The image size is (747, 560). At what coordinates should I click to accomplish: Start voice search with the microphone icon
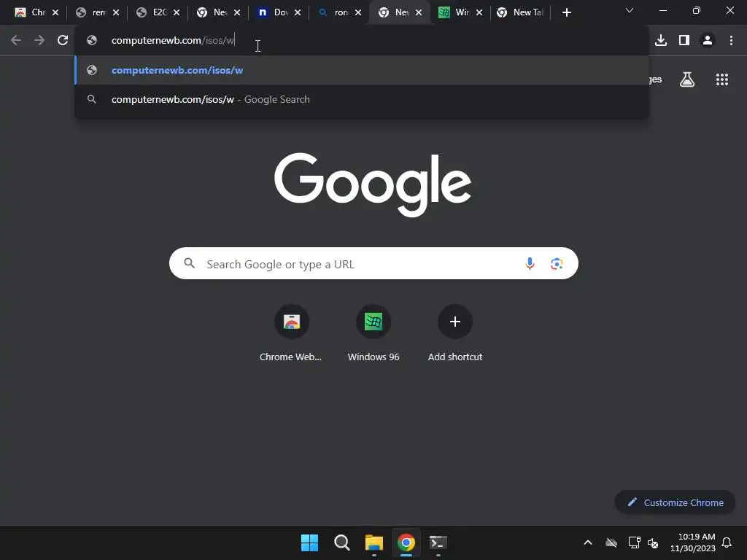[530, 263]
